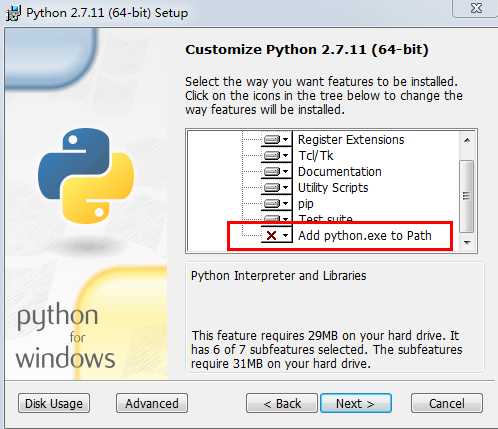Open install dropdown for Documentation feature

[276, 171]
